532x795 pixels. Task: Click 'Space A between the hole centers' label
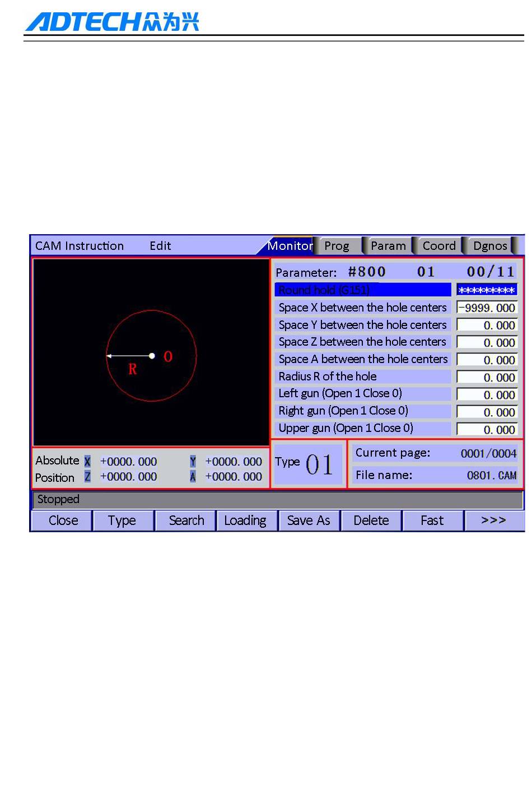click(x=363, y=359)
